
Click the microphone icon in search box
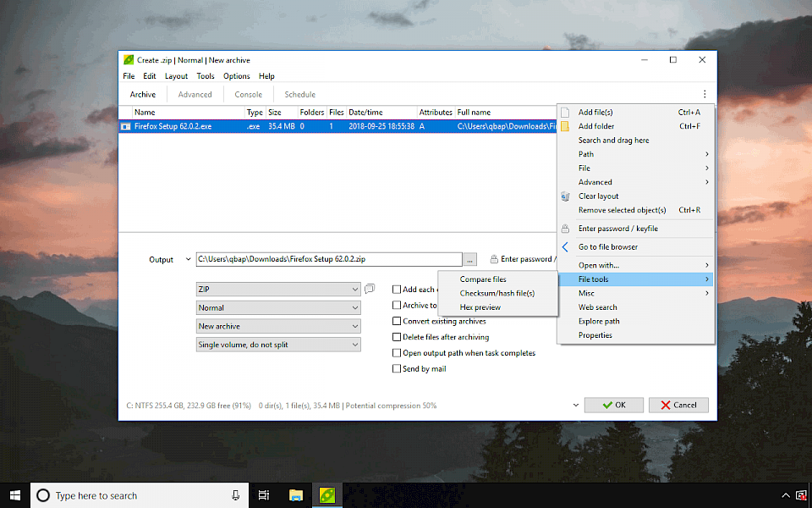click(236, 495)
